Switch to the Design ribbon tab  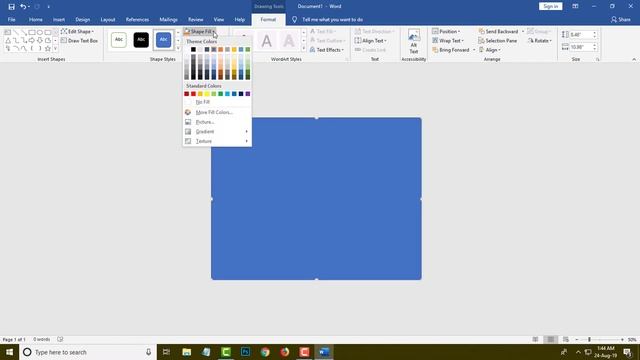pyautogui.click(x=82, y=20)
